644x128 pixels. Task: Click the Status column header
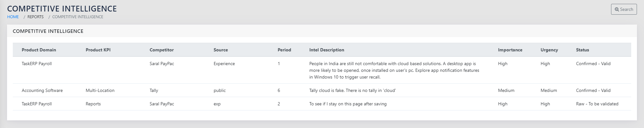click(x=582, y=50)
